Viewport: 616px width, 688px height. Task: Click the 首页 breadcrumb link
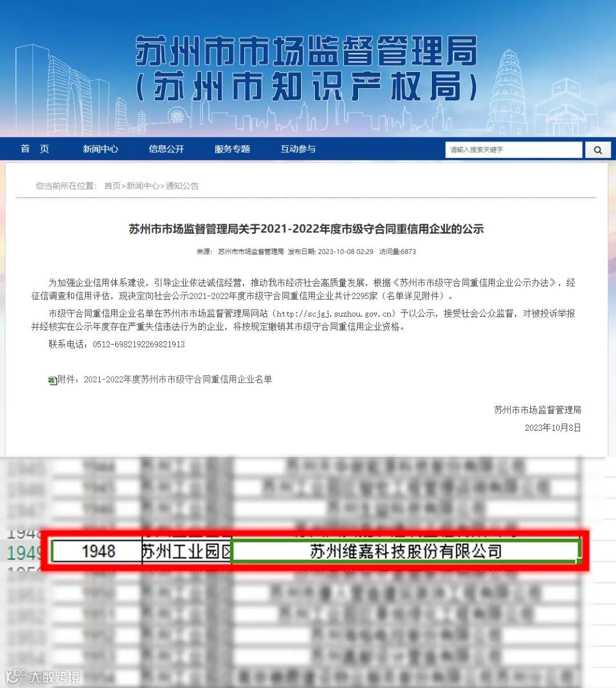coord(112,186)
